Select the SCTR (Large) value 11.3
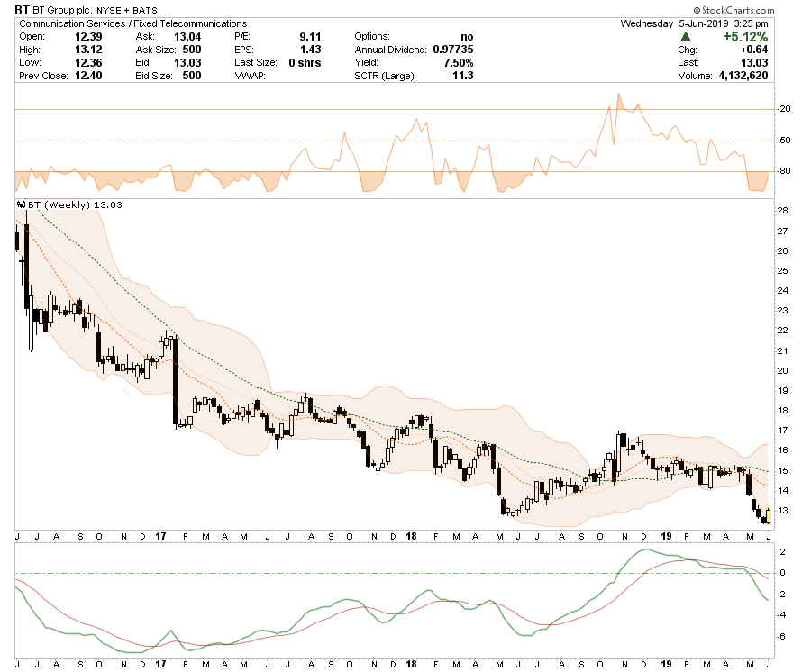 [x=463, y=76]
